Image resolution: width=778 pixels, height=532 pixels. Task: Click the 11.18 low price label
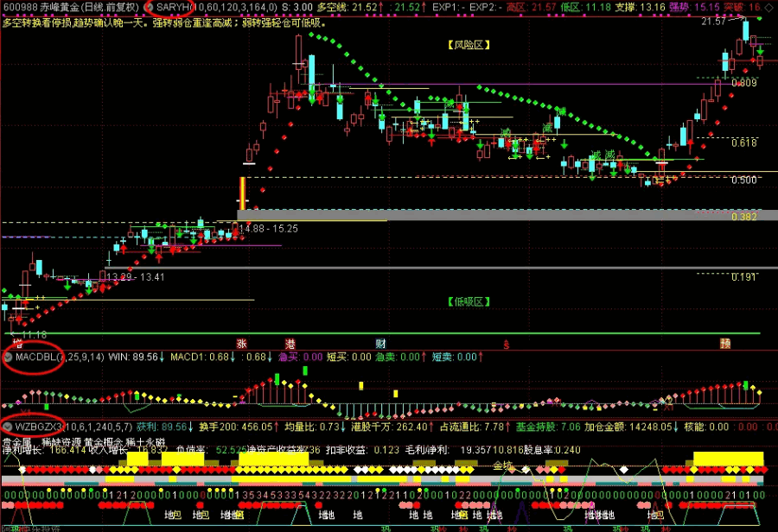[34, 335]
